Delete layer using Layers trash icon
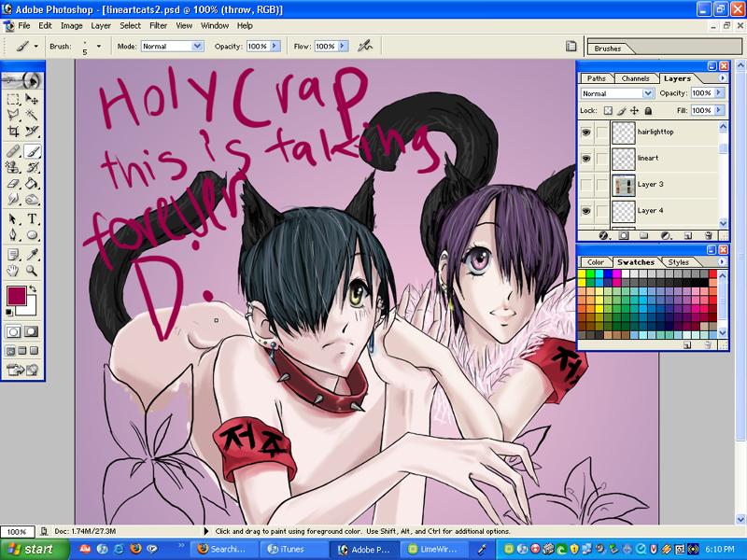This screenshot has width=747, height=560. [709, 235]
